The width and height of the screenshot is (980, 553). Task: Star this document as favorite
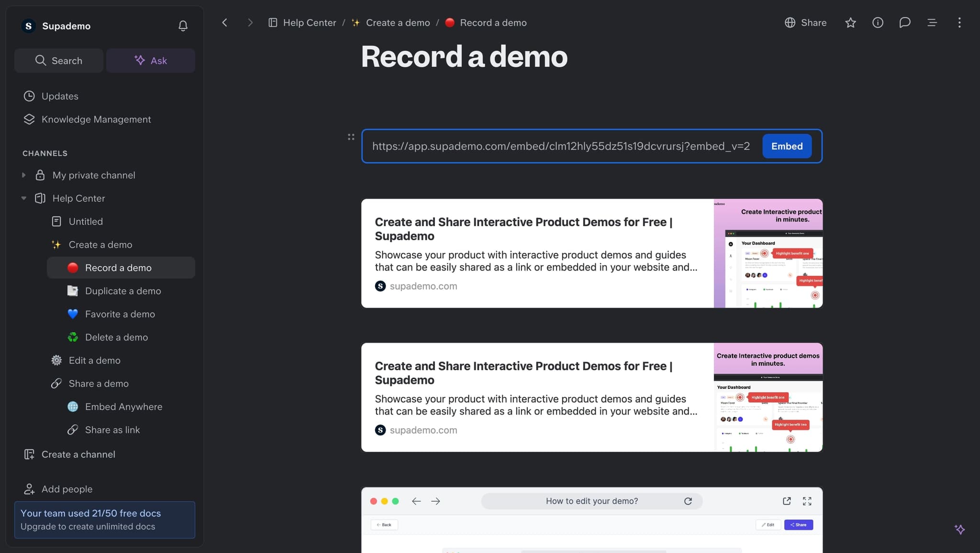click(850, 23)
